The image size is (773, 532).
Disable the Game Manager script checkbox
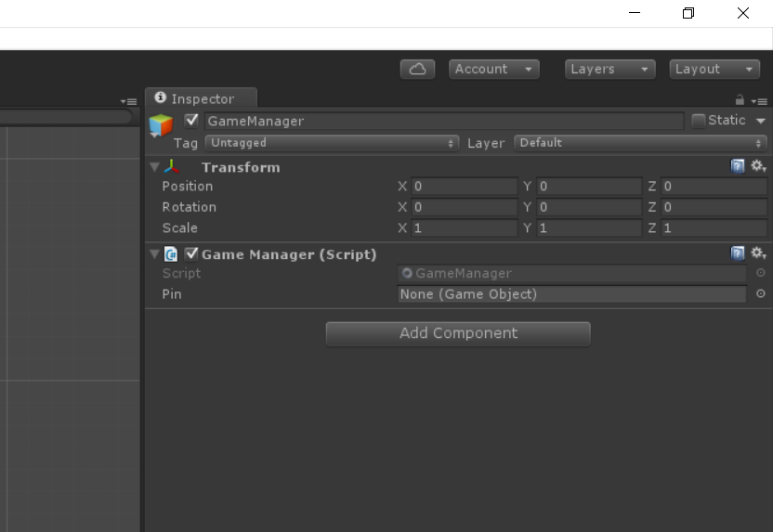click(x=191, y=253)
